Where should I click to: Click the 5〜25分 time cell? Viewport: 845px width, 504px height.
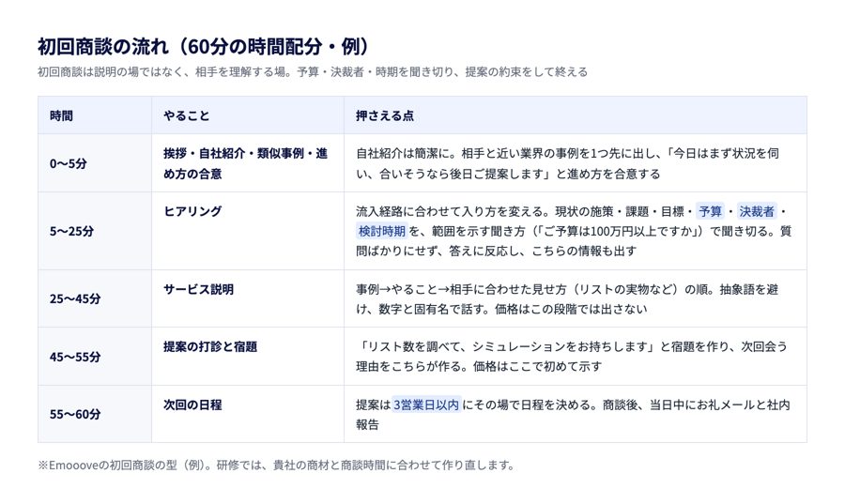pyautogui.click(x=94, y=231)
